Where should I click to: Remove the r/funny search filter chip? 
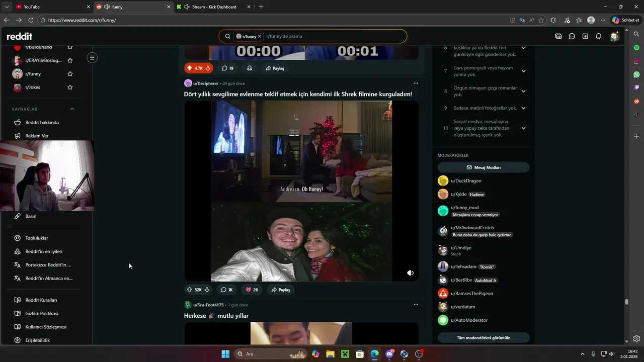(260, 36)
